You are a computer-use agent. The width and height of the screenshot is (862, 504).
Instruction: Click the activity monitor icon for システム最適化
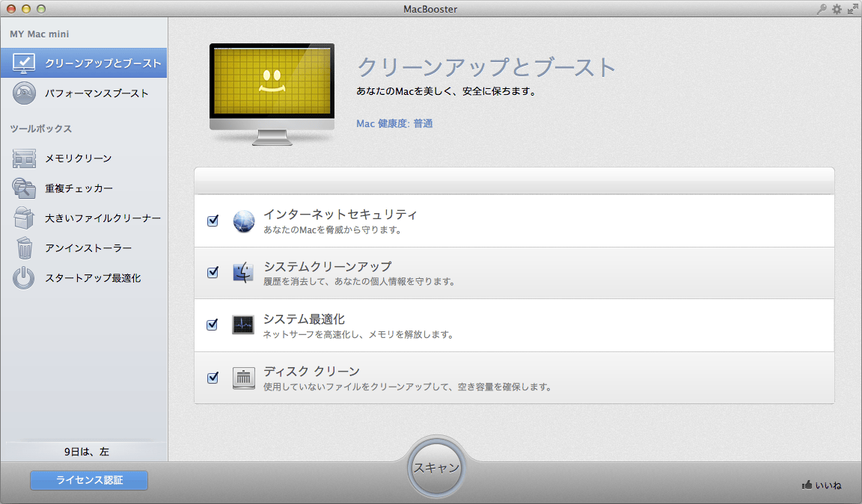coord(243,325)
